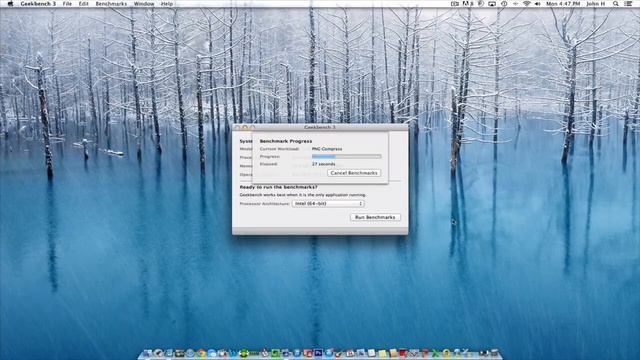Image resolution: width=640 pixels, height=360 pixels.
Task: Open the Trash in the dock
Action: pos(494,353)
